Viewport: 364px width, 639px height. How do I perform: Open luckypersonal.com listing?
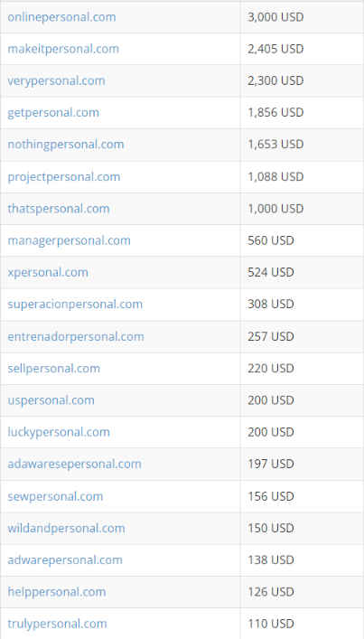(59, 432)
